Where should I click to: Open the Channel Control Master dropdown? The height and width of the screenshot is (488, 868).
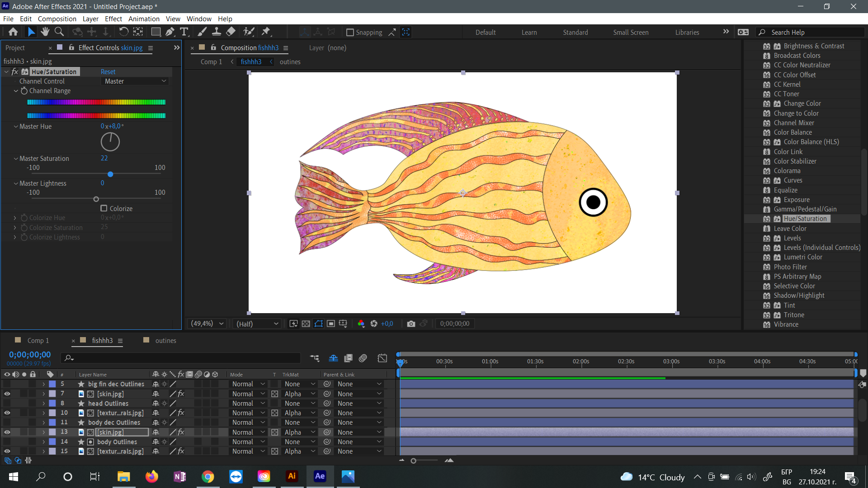135,81
